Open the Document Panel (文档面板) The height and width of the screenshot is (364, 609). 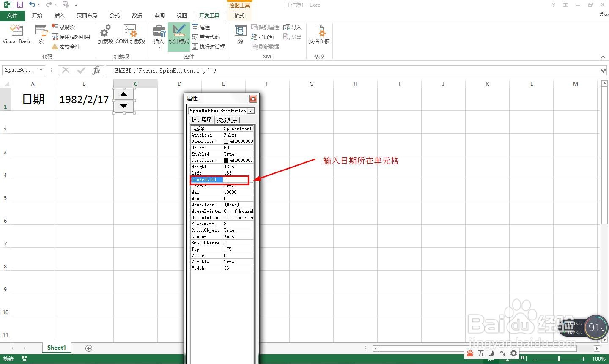tap(319, 34)
